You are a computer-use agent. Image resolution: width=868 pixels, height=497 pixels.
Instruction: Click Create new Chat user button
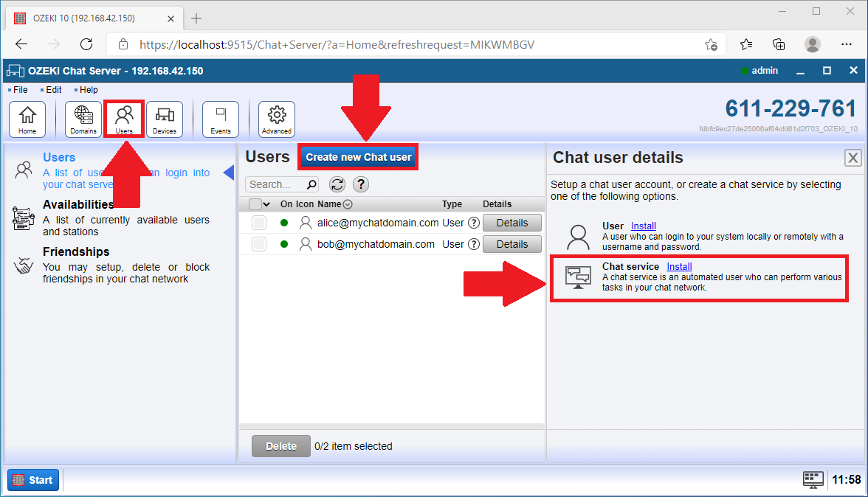pos(357,156)
